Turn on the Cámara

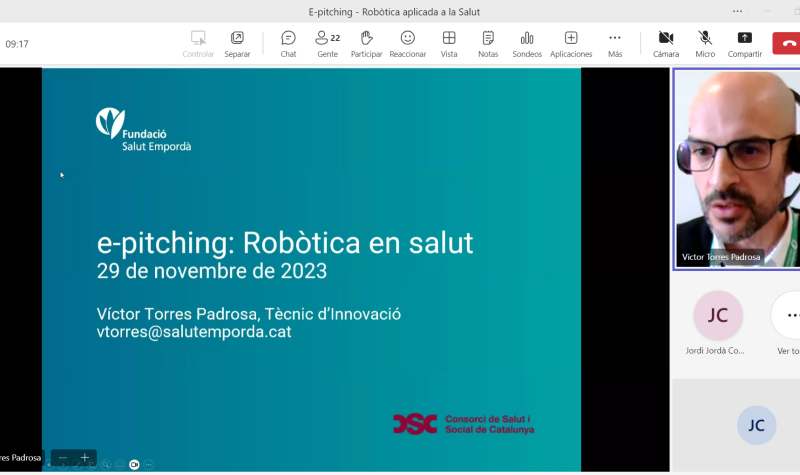tap(666, 43)
